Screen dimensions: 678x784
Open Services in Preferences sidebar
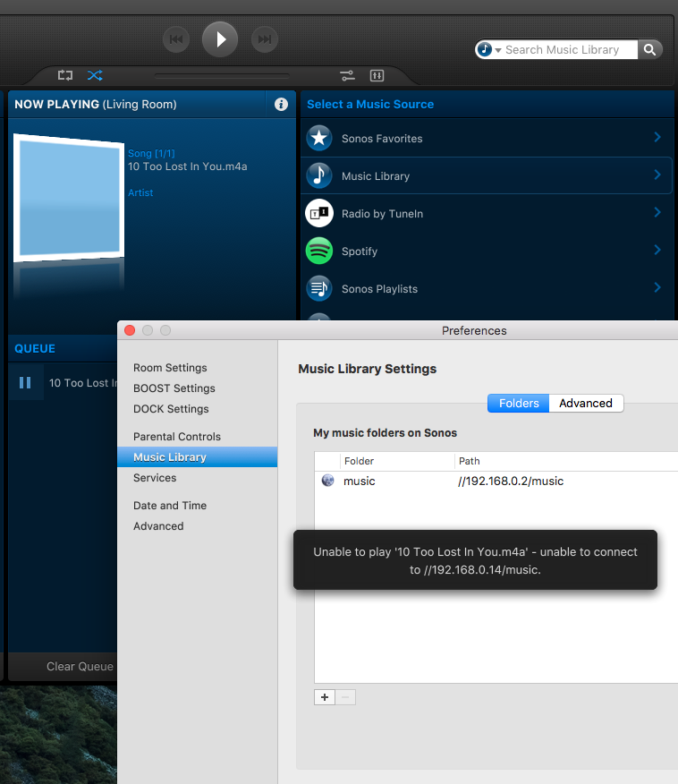[x=155, y=478]
